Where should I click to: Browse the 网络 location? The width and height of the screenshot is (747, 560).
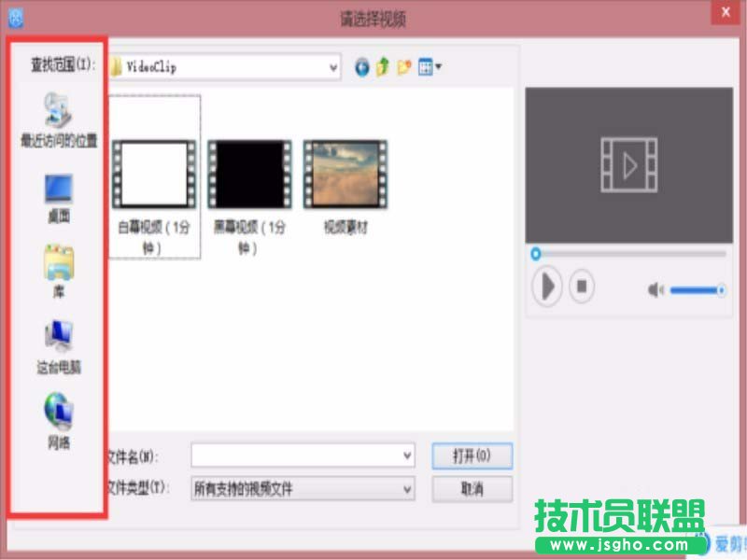click(58, 409)
